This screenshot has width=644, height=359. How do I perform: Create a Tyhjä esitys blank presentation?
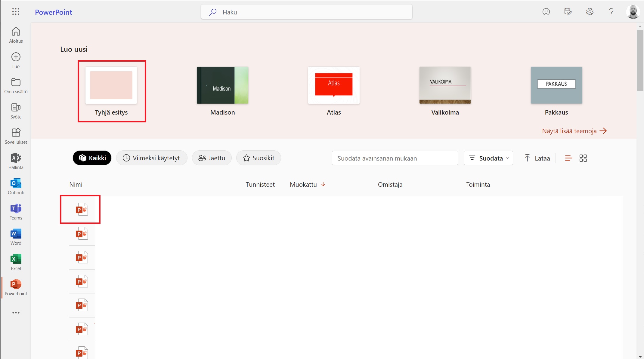pyautogui.click(x=111, y=91)
